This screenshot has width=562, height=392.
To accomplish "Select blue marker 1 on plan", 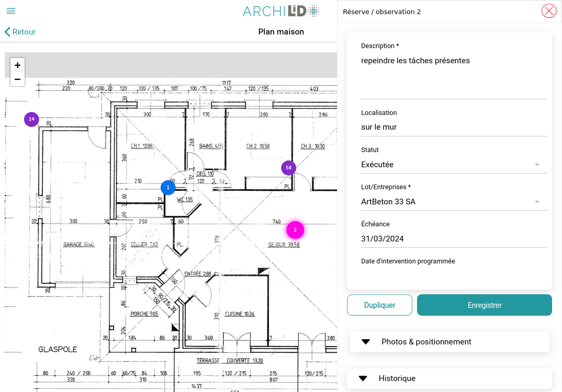I will pyautogui.click(x=168, y=187).
